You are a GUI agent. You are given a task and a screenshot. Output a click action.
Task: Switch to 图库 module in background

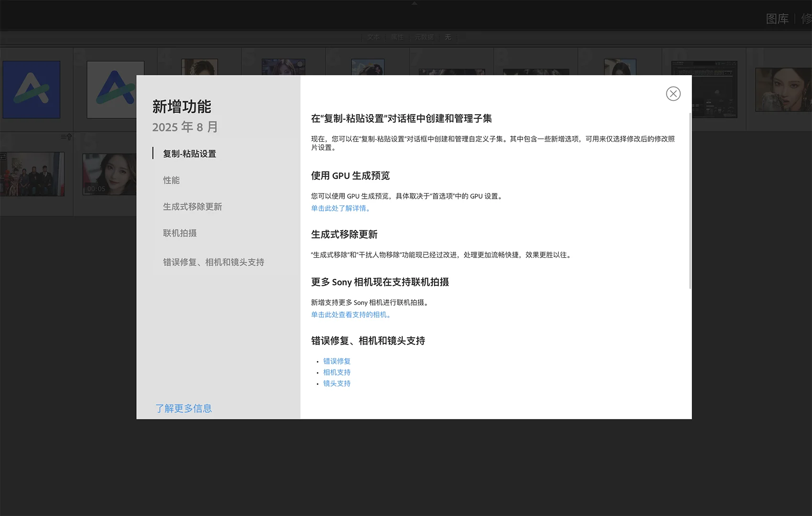tap(777, 19)
